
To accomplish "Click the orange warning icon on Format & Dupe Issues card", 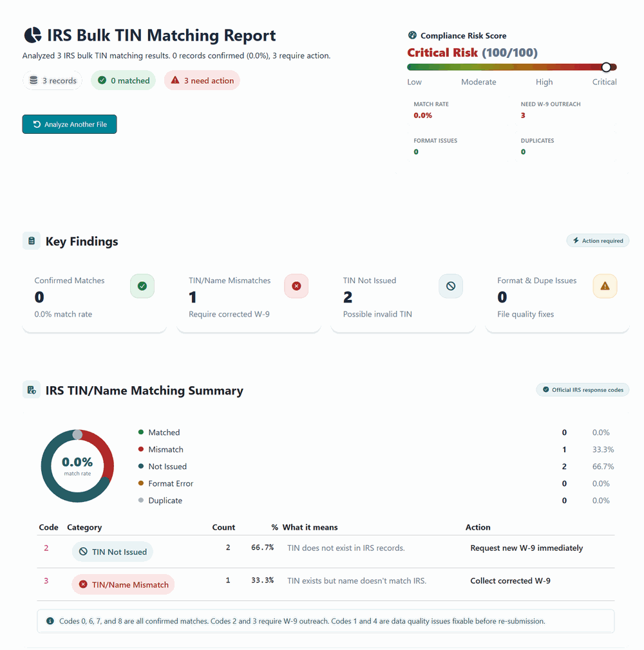I will coord(605,286).
